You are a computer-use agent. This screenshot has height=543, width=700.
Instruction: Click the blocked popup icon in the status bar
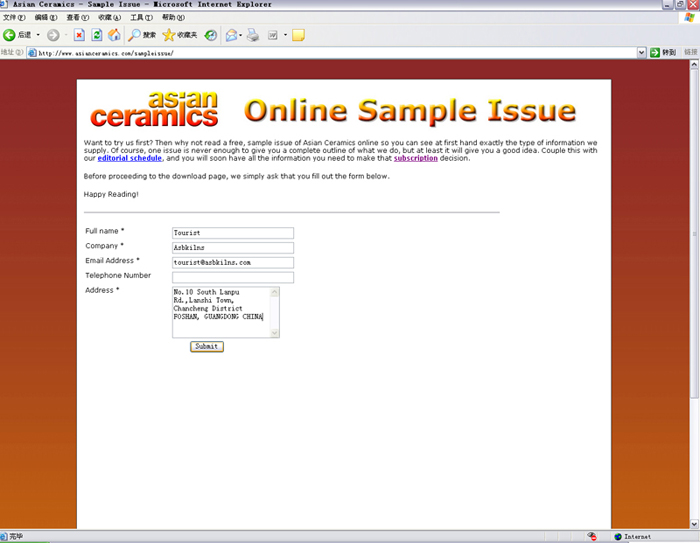(592, 536)
